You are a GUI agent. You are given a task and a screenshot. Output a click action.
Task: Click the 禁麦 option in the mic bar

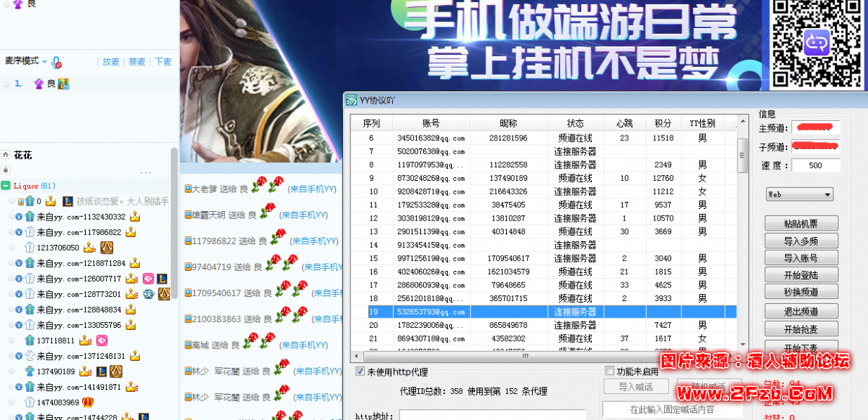pos(136,61)
